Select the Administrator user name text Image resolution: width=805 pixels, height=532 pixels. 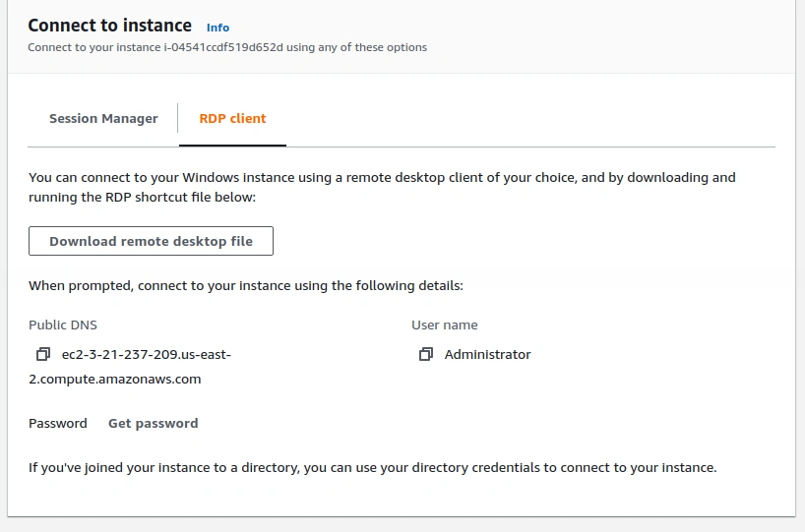(x=488, y=354)
